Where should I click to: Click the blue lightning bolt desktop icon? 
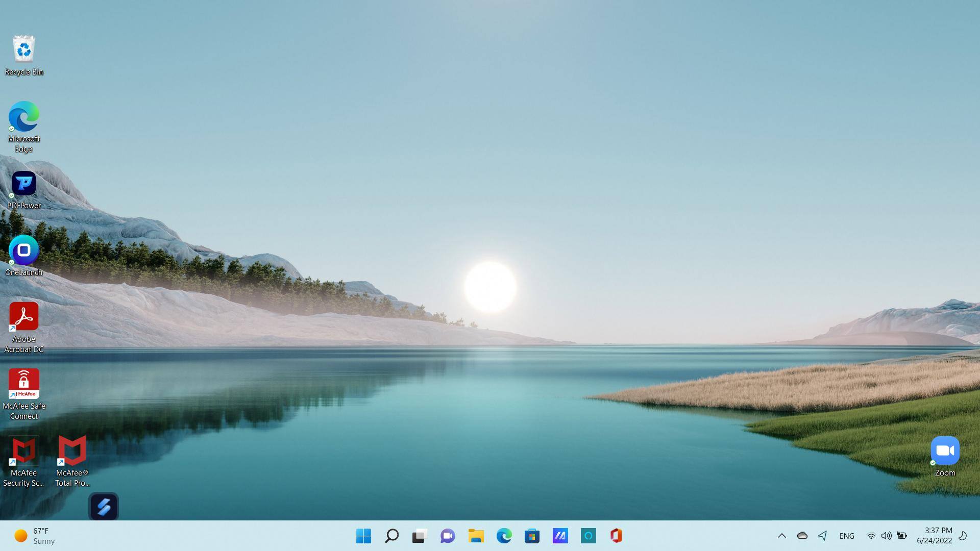tap(104, 507)
